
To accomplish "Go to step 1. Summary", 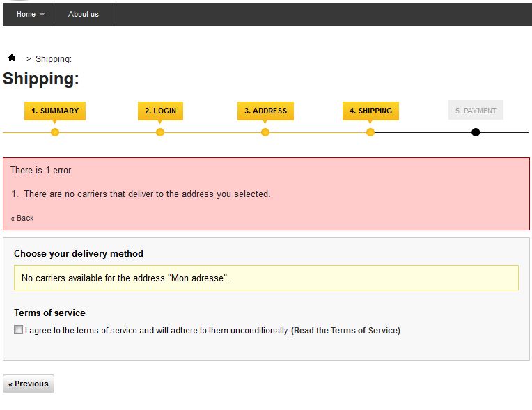I will pyautogui.click(x=55, y=111).
